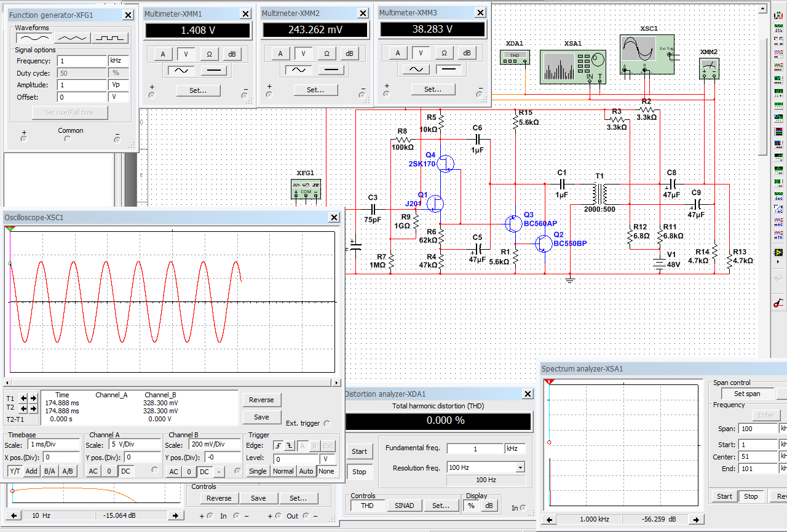
Task: Enable dB mode on Multimeter-XMM1
Action: [232, 54]
